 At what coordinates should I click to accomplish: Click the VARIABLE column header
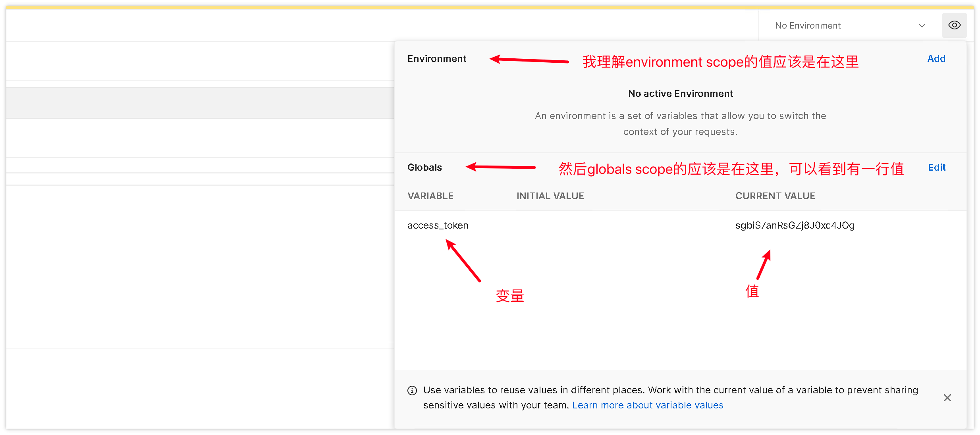pos(430,196)
